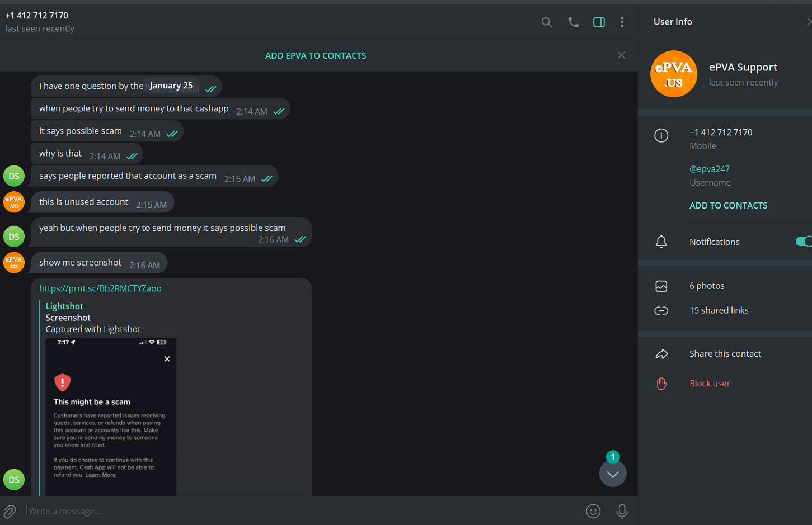
Task: Open the ePVA Support profile picture
Action: [674, 74]
